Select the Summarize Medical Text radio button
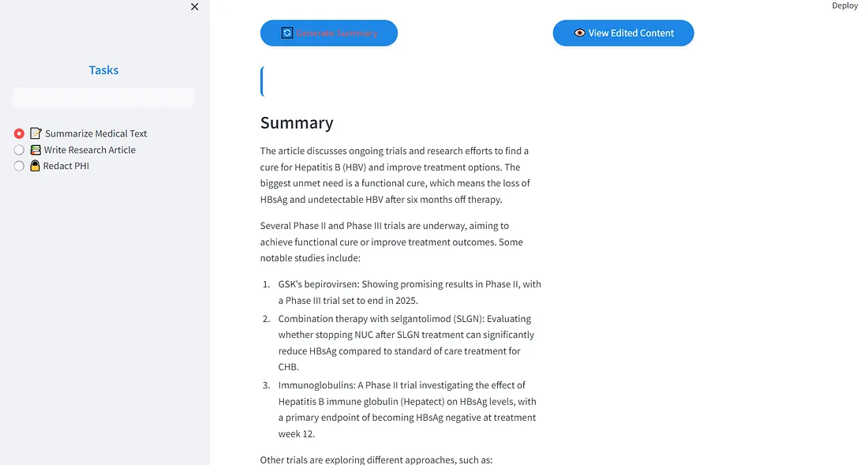Image resolution: width=868 pixels, height=465 pixels. [20, 133]
